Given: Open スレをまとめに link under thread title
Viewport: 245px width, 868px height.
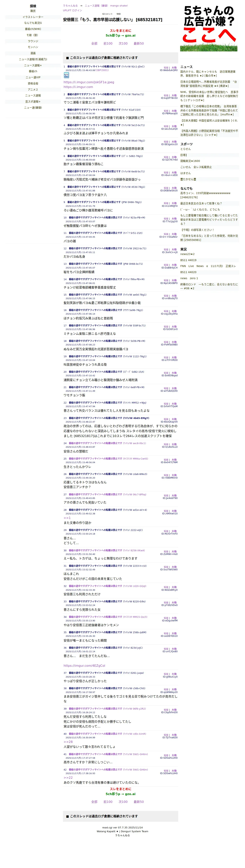Looking at the screenshot, I should pyautogui.click(x=120, y=31).
